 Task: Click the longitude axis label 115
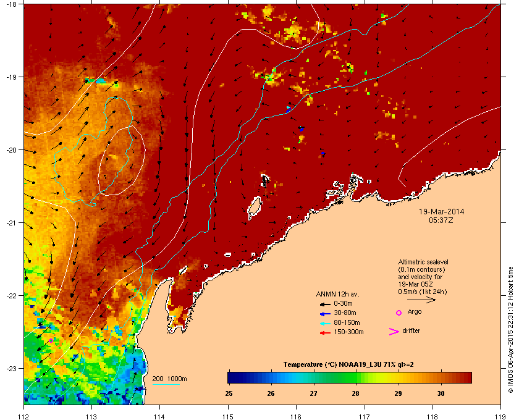(228, 417)
